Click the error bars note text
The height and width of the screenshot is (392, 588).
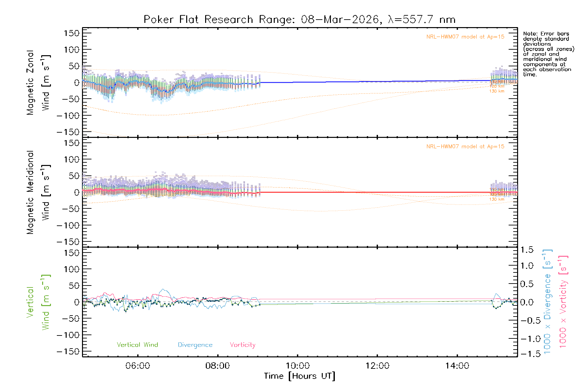pos(548,54)
